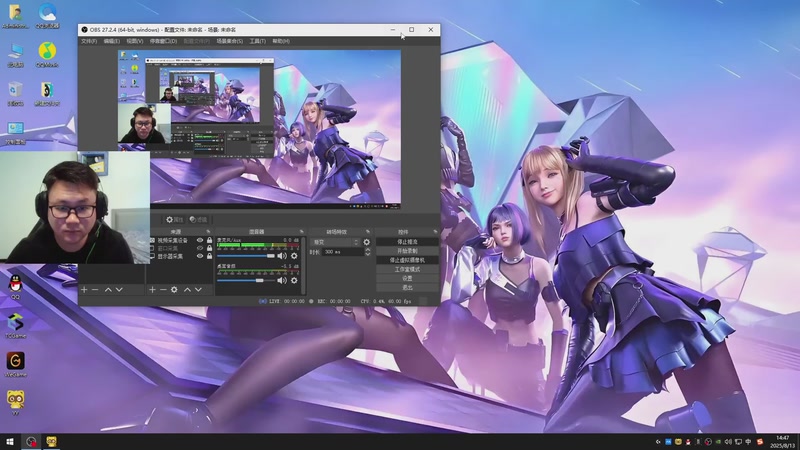Adjust 时长 300 ms spinner arrows
The image size is (800, 450).
pos(367,252)
